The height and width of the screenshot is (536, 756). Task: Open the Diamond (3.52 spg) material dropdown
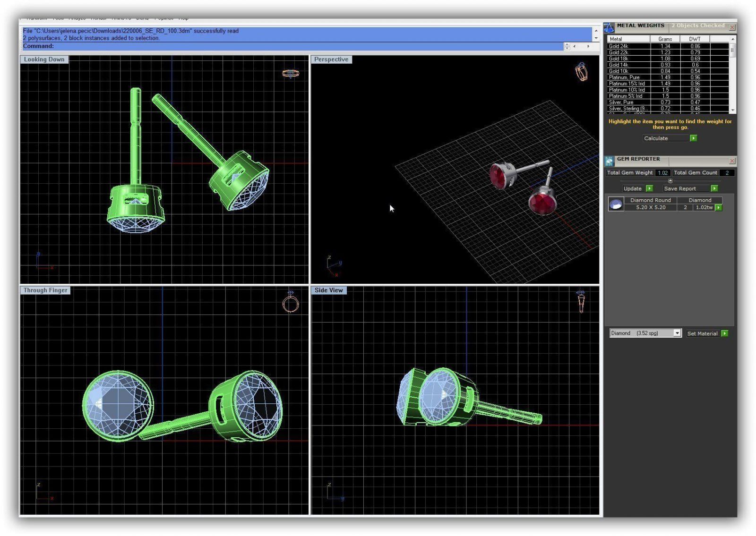point(677,333)
